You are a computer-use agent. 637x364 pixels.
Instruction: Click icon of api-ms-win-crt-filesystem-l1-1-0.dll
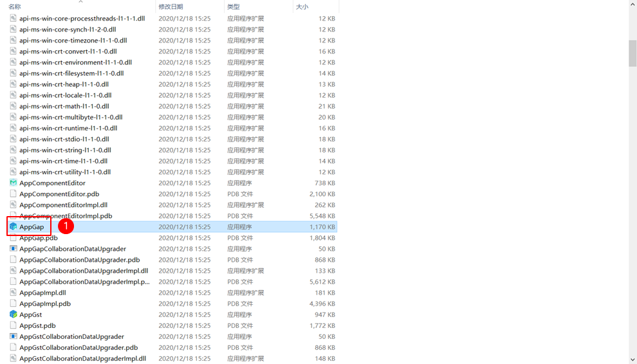14,73
